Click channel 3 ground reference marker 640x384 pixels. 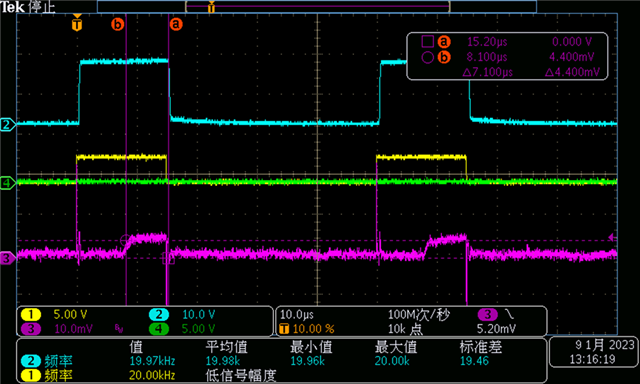pos(7,258)
